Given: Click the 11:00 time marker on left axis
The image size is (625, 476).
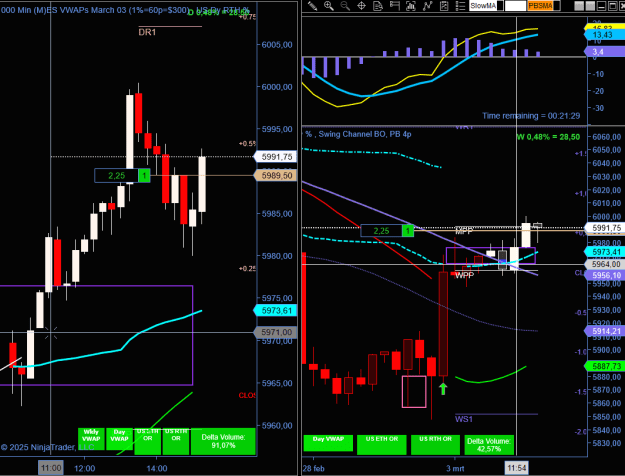Looking at the screenshot, I should 51,468.
